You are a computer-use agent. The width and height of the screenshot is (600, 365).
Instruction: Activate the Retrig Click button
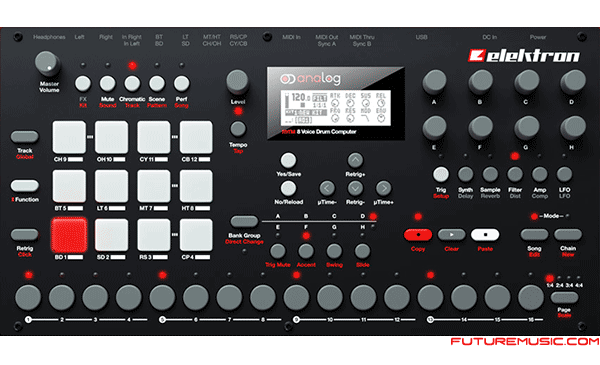click(24, 235)
